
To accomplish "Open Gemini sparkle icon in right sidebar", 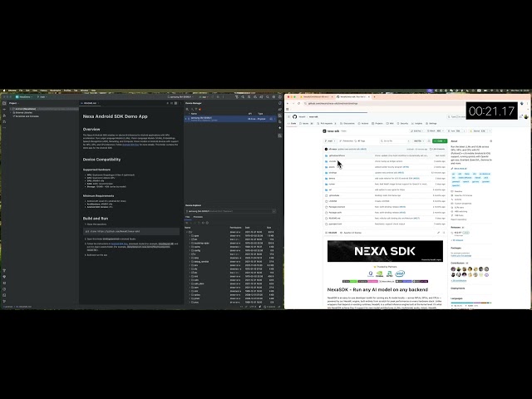I will point(279,128).
